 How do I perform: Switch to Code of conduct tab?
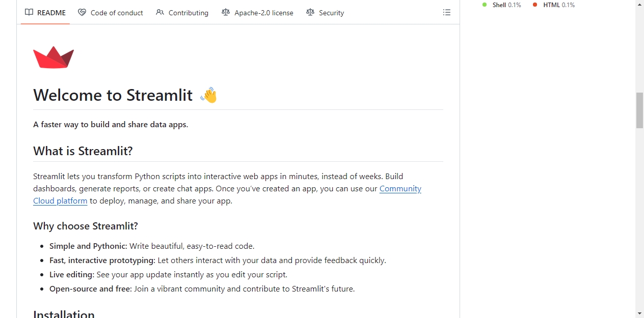(x=111, y=13)
